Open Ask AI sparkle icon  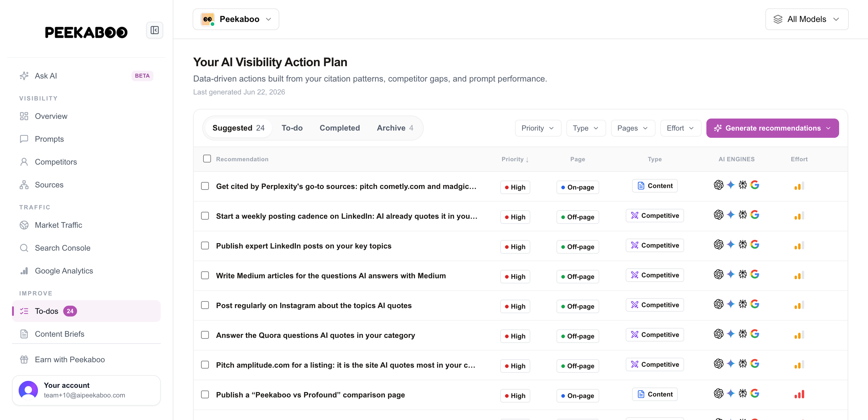24,76
